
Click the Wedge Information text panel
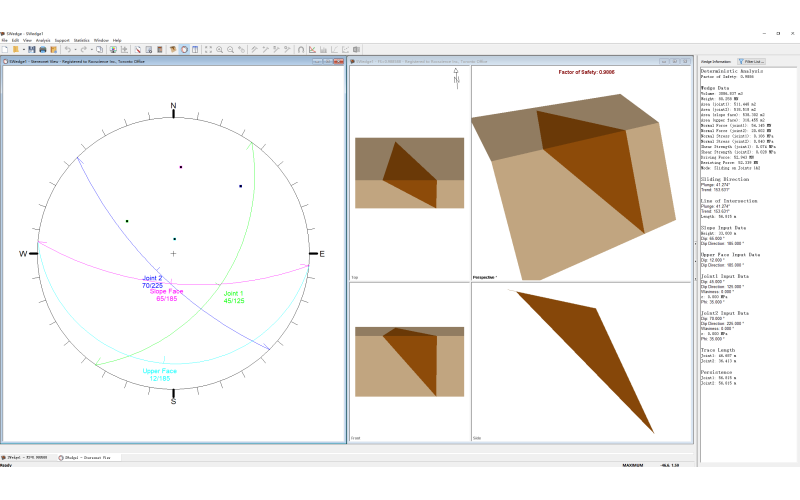(747, 250)
